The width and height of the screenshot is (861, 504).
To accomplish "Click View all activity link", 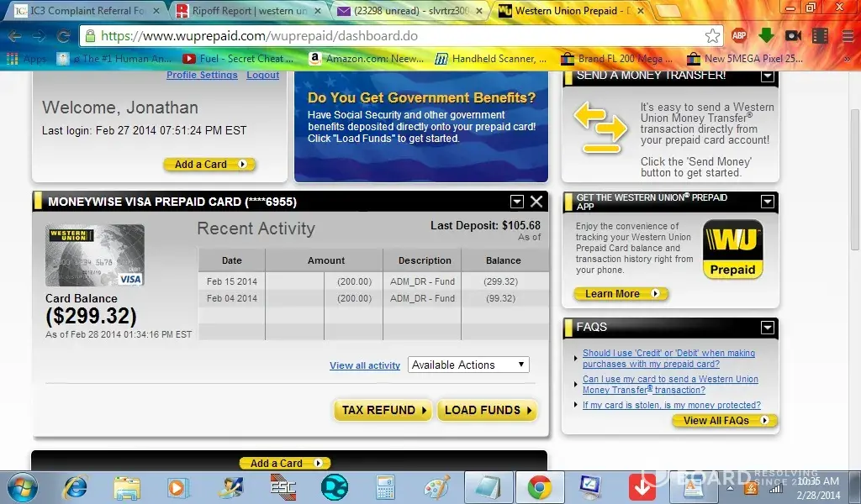I will coord(365,365).
